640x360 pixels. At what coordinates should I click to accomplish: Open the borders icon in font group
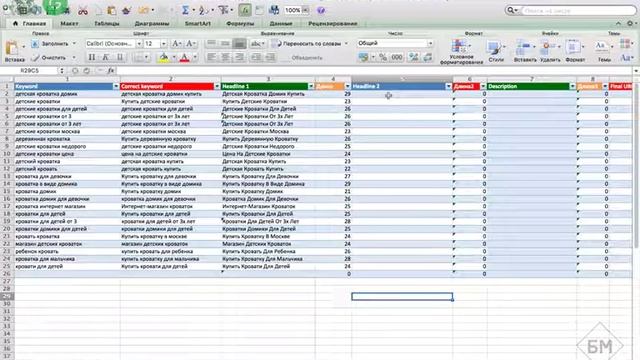coord(138,58)
